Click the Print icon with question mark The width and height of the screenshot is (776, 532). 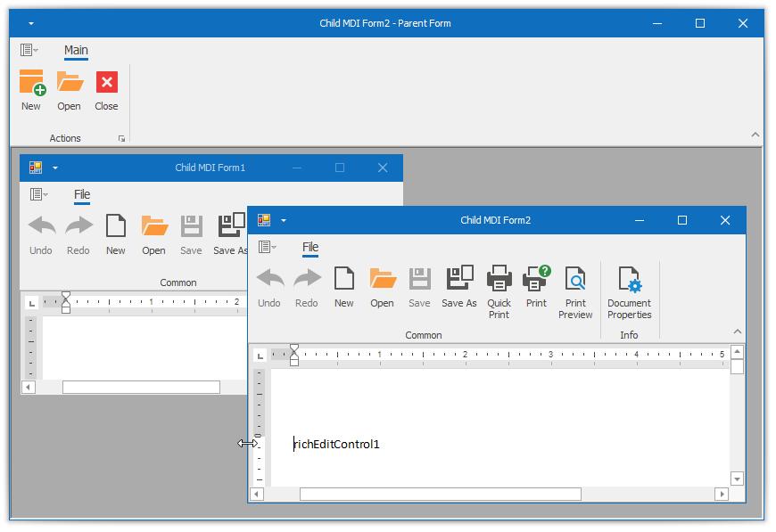coord(536,280)
